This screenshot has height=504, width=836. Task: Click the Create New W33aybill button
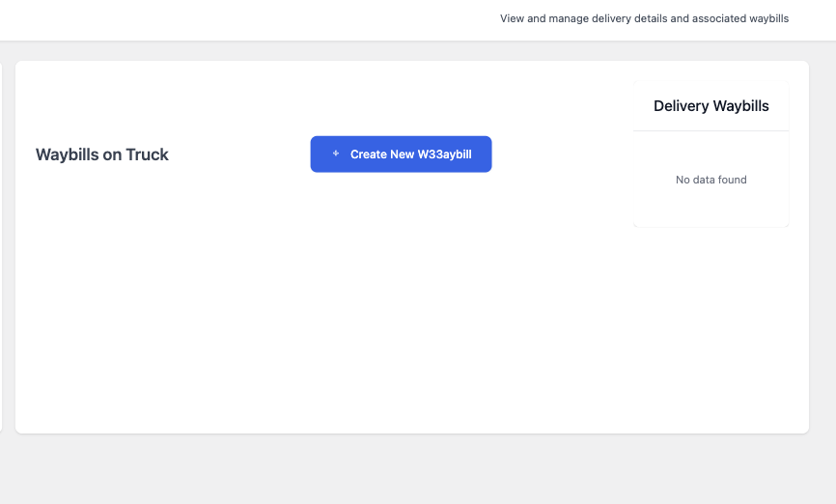[x=401, y=154]
